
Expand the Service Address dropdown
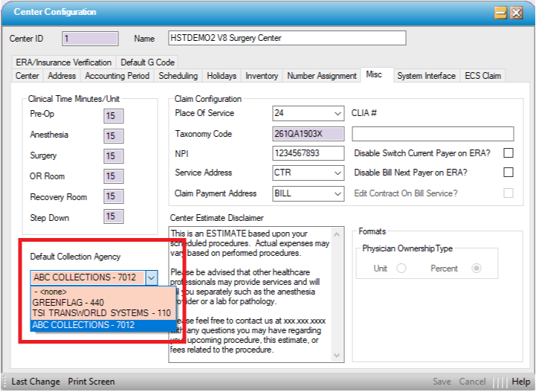(x=338, y=173)
